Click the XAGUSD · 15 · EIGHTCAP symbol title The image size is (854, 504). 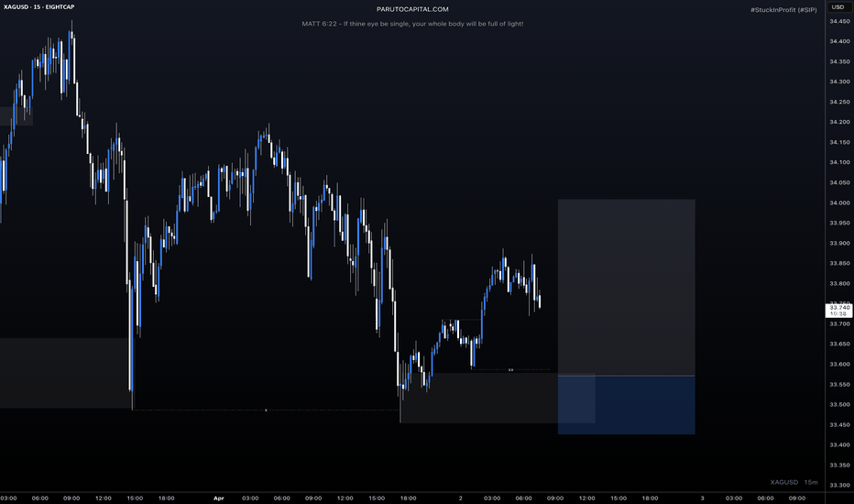(x=39, y=7)
